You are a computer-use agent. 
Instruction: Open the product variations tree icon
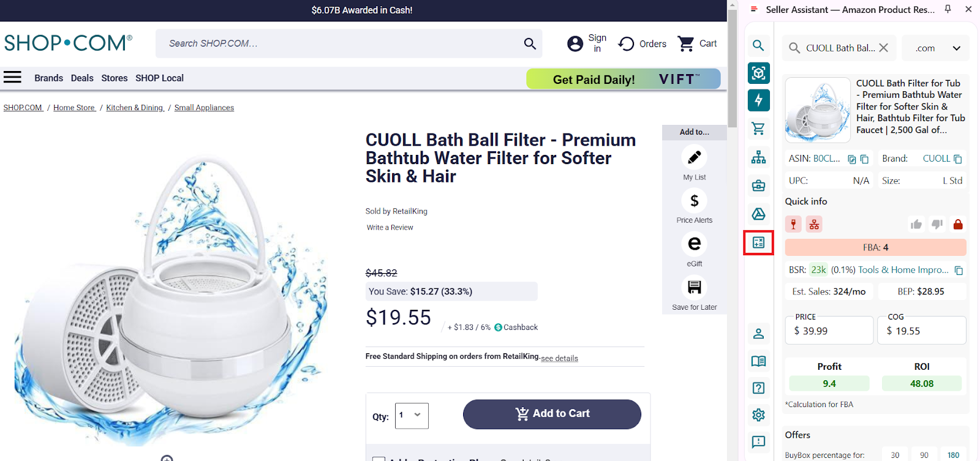758,157
